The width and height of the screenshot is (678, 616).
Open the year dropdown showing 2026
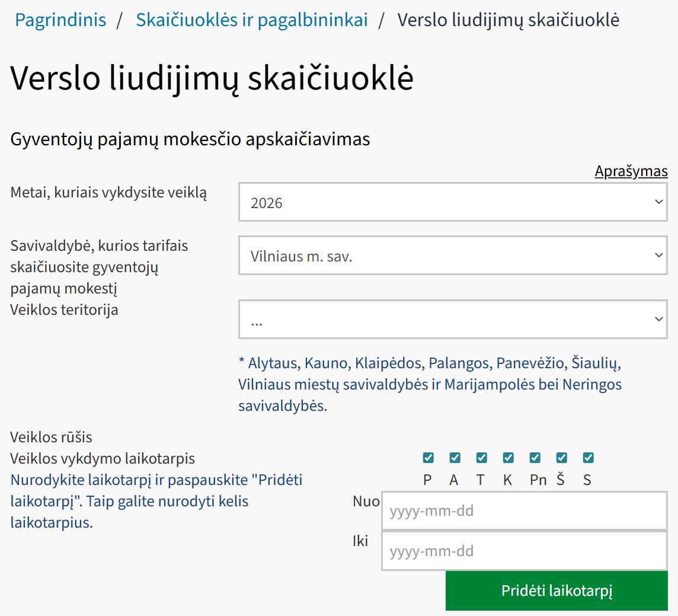click(453, 202)
